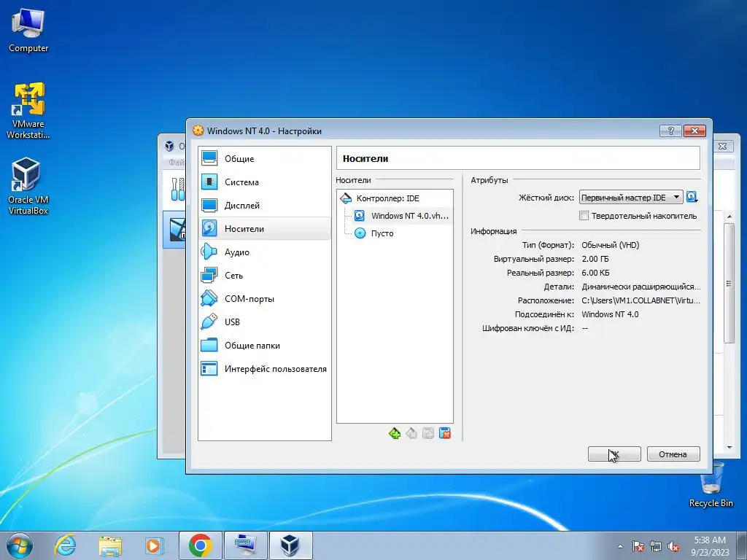Click the 2.00 ГБ virtual size value
747x560 pixels.
595,259
